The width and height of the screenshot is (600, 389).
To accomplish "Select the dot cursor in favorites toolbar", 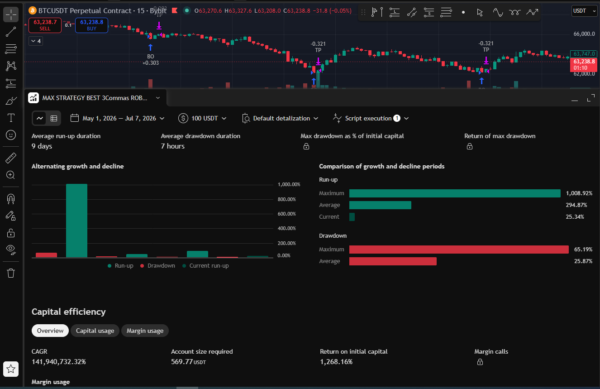I will [463, 12].
